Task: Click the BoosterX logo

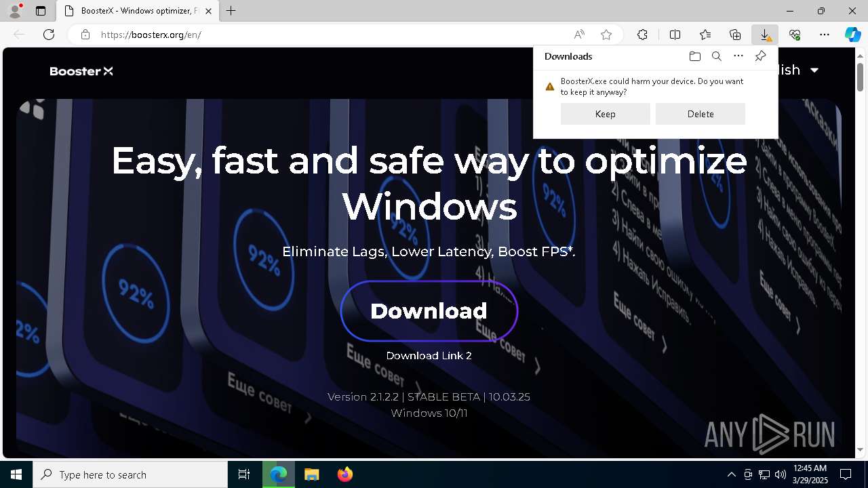Action: pyautogui.click(x=81, y=71)
